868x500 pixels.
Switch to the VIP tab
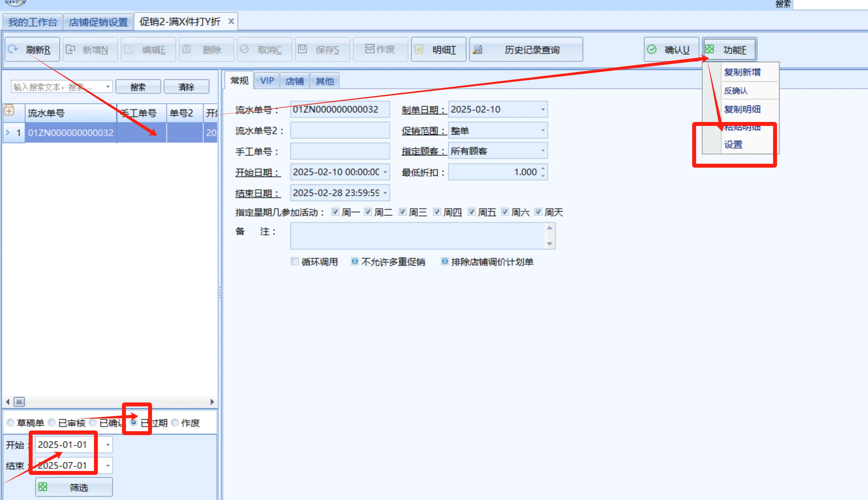[267, 81]
